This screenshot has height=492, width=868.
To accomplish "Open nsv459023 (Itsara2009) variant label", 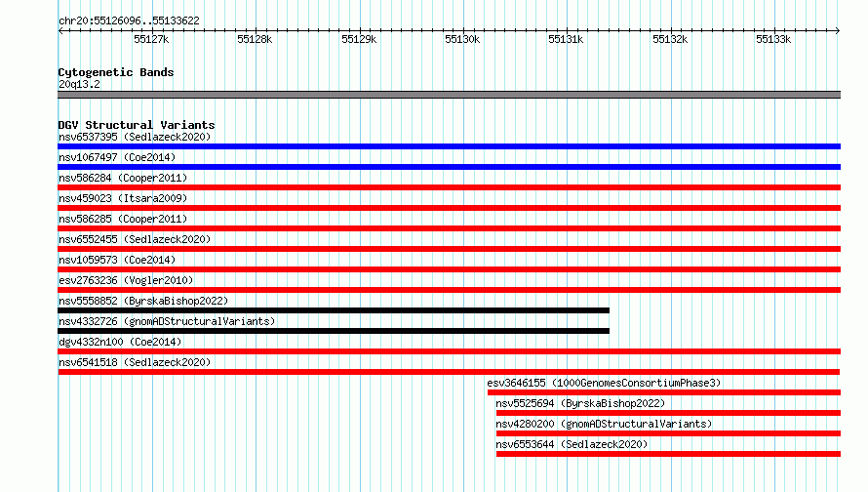I will (123, 198).
